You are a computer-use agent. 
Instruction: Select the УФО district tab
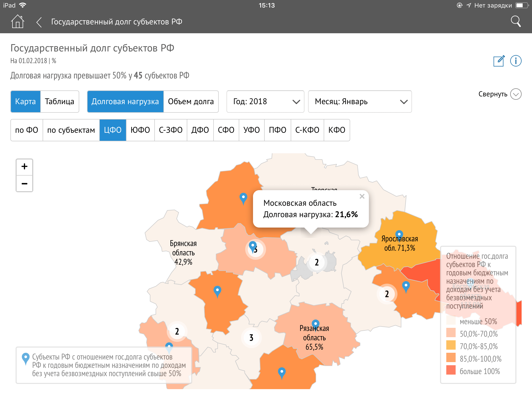tap(251, 130)
